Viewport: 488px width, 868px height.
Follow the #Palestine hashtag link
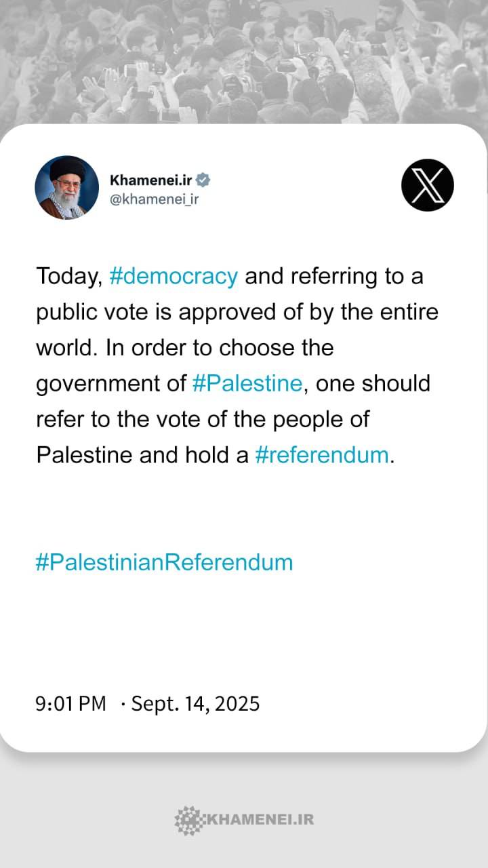point(247,383)
